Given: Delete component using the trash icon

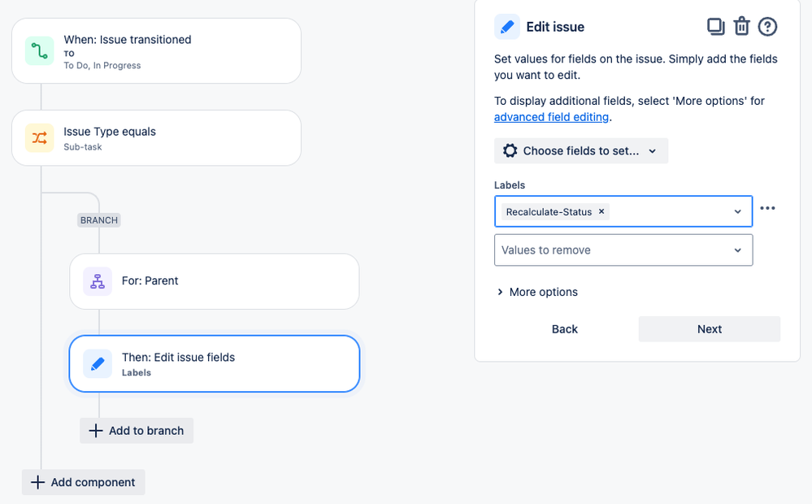Looking at the screenshot, I should click(741, 26).
